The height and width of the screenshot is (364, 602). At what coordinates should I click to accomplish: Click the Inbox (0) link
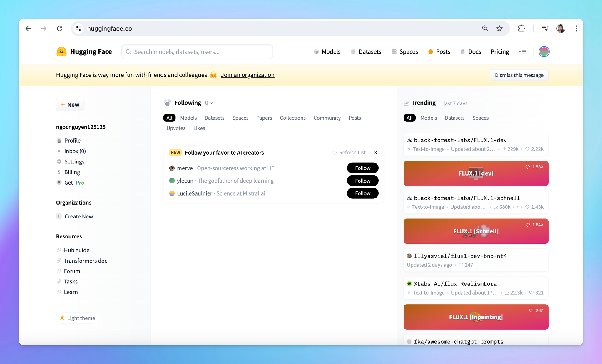click(x=75, y=151)
